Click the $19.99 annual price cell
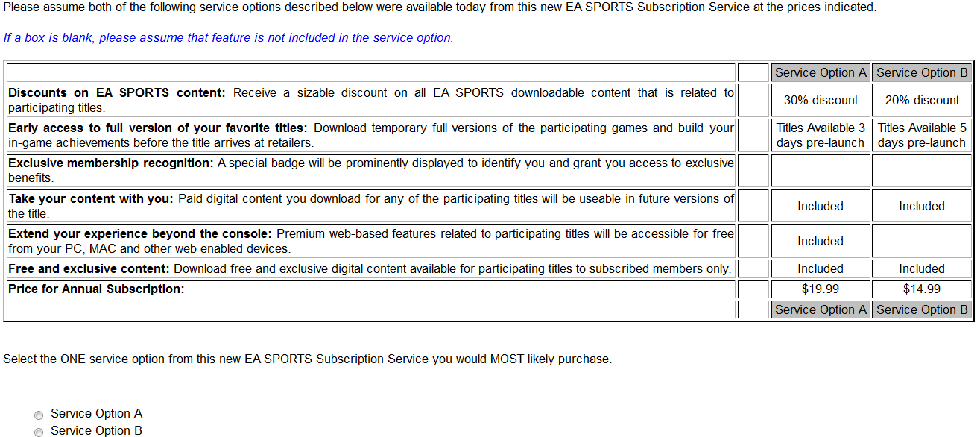The width and height of the screenshot is (980, 437). pyautogui.click(x=821, y=289)
